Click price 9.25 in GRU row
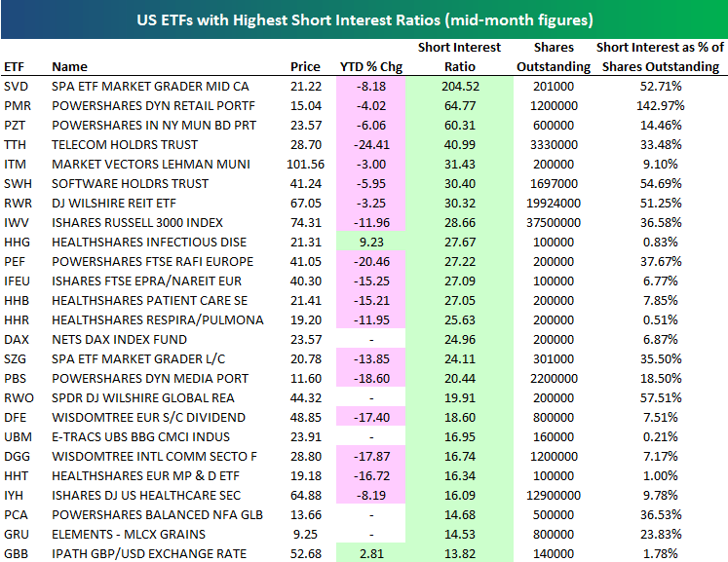The height and width of the screenshot is (562, 728). [305, 535]
